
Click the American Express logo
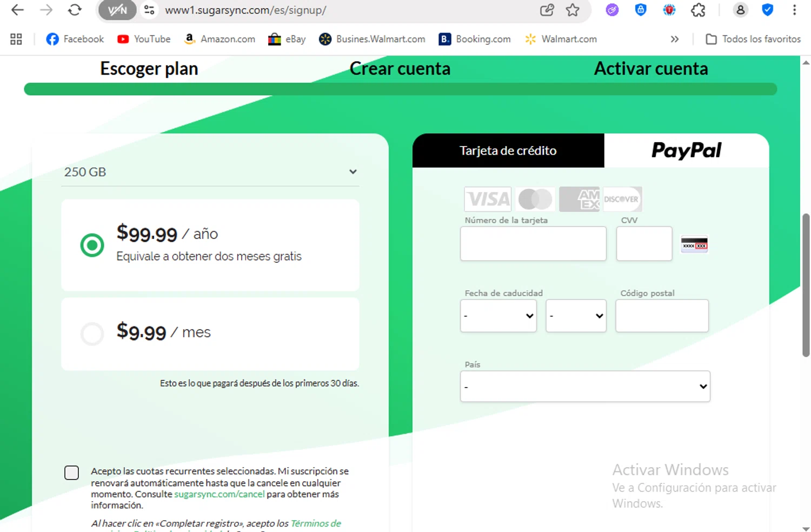coord(580,199)
